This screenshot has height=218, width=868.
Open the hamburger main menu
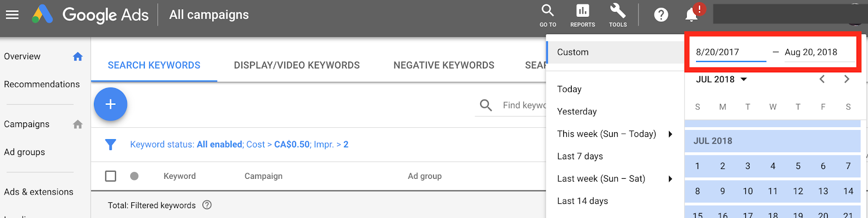pos(12,15)
